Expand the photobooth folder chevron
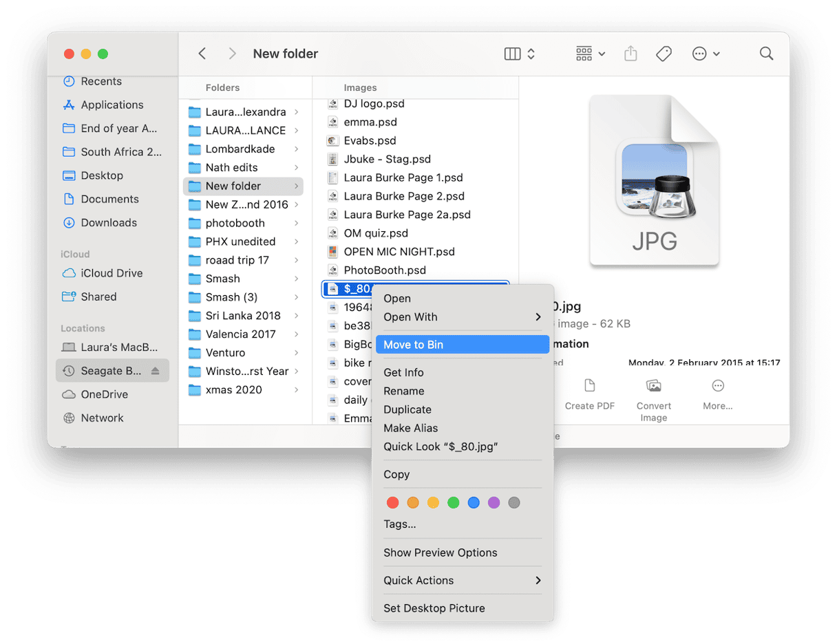 pos(296,224)
